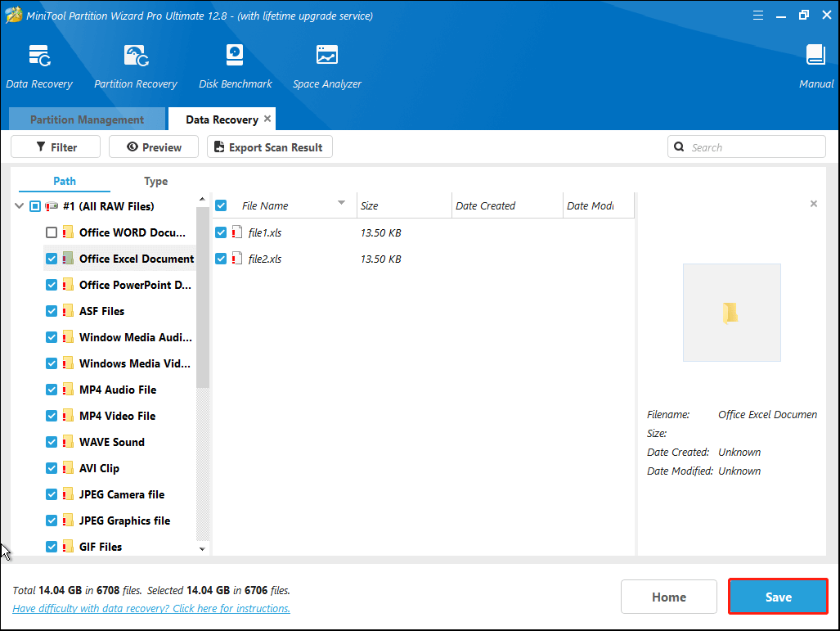Click inside the Search field
840x631 pixels.
[x=746, y=146]
